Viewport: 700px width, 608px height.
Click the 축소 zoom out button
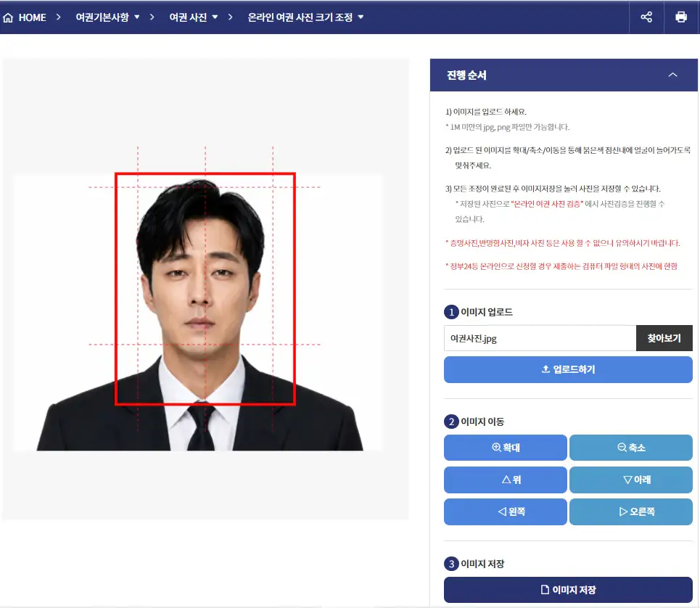click(631, 448)
